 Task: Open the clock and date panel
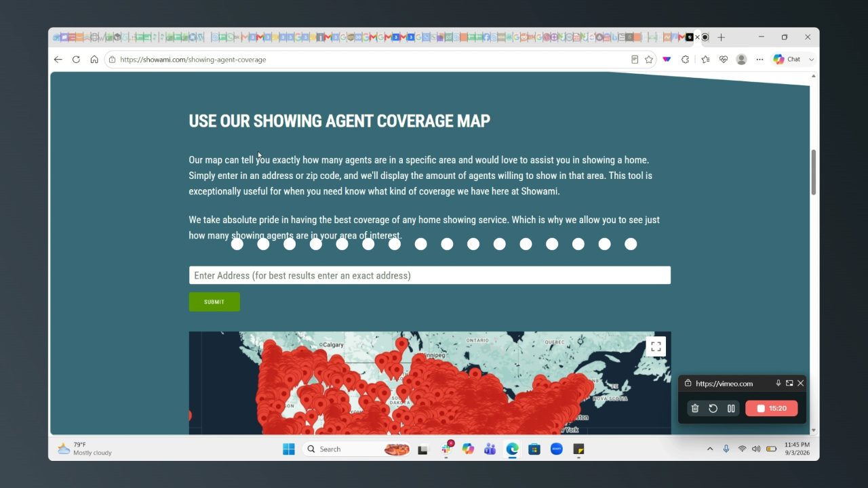[x=797, y=449]
